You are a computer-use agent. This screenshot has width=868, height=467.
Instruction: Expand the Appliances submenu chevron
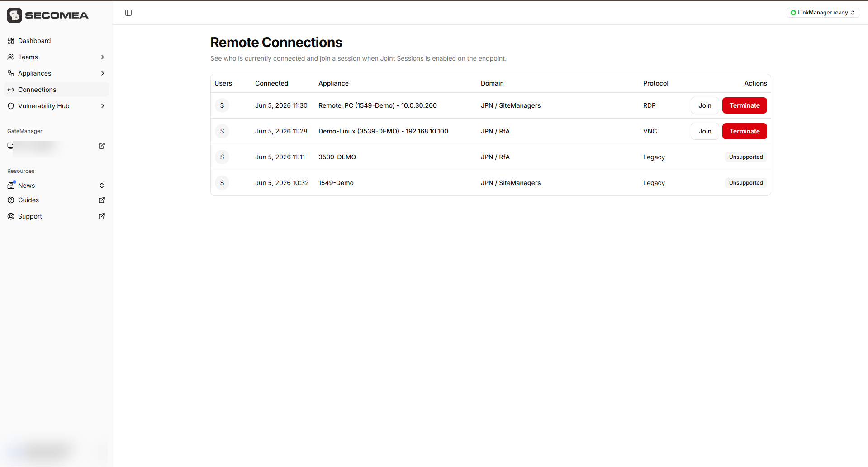click(103, 73)
